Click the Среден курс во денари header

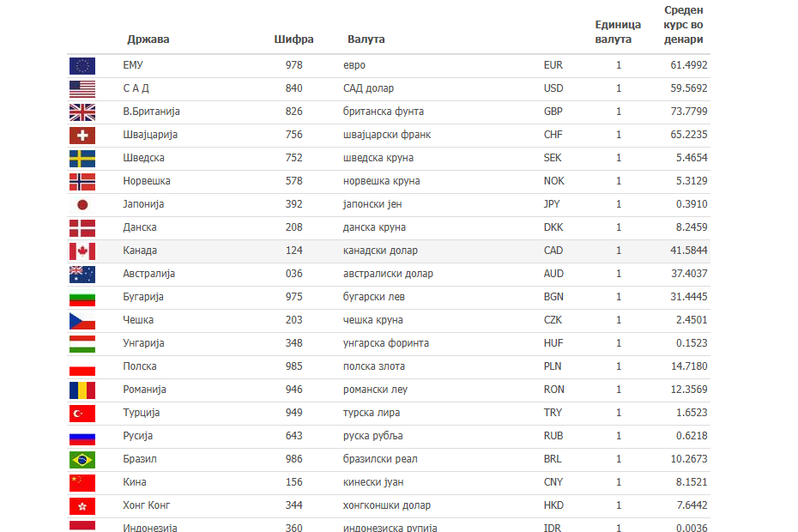[684, 25]
